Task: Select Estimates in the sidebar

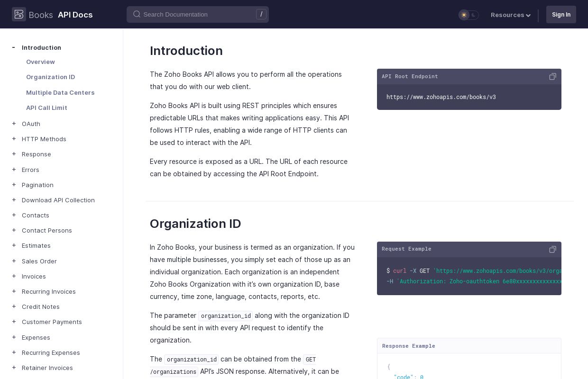Action: tap(36, 245)
